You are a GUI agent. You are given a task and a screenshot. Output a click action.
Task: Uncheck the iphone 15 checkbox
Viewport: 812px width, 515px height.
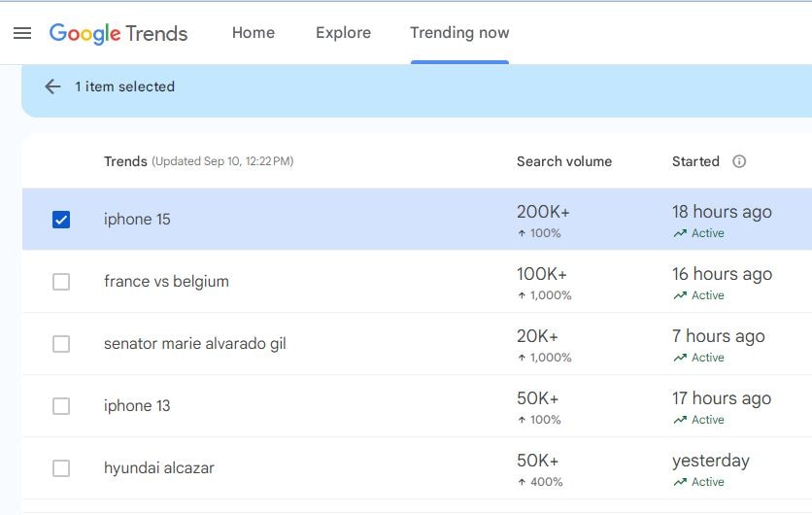click(x=61, y=220)
